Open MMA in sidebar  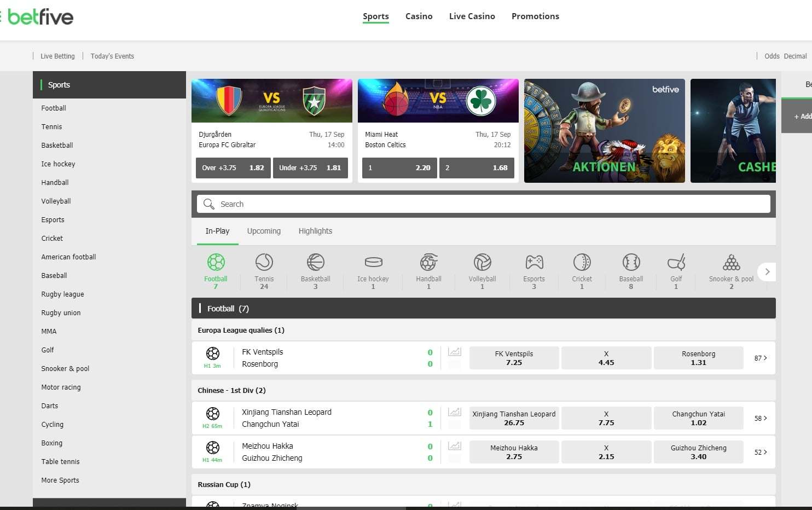49,331
